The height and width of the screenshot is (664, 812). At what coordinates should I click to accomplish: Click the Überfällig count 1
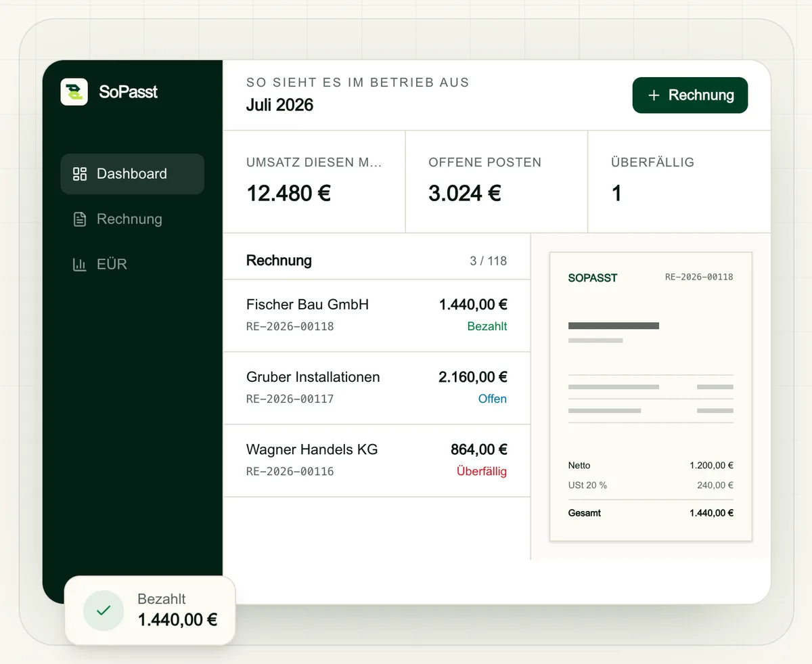click(x=616, y=194)
